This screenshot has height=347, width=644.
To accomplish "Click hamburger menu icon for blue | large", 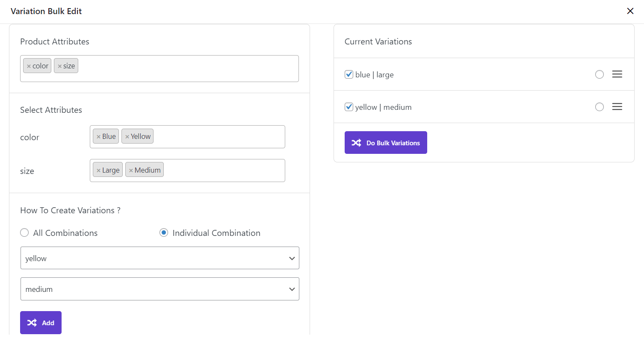I will click(617, 74).
